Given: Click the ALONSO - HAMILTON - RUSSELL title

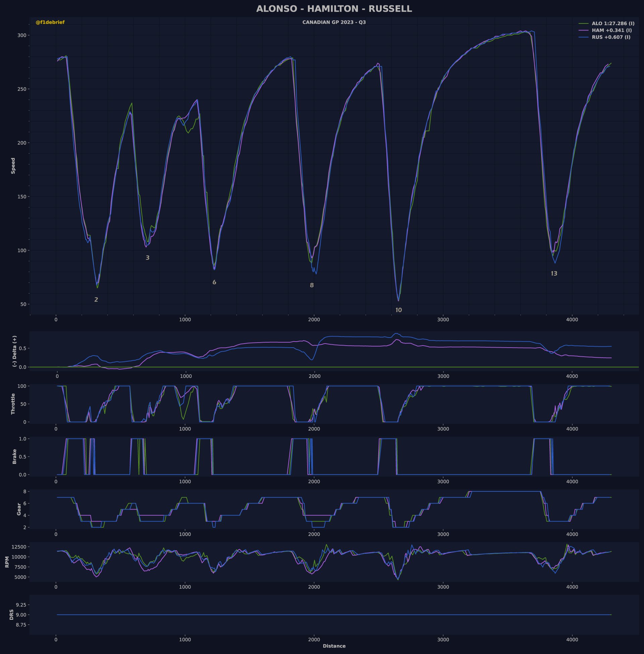Looking at the screenshot, I should (x=334, y=9).
